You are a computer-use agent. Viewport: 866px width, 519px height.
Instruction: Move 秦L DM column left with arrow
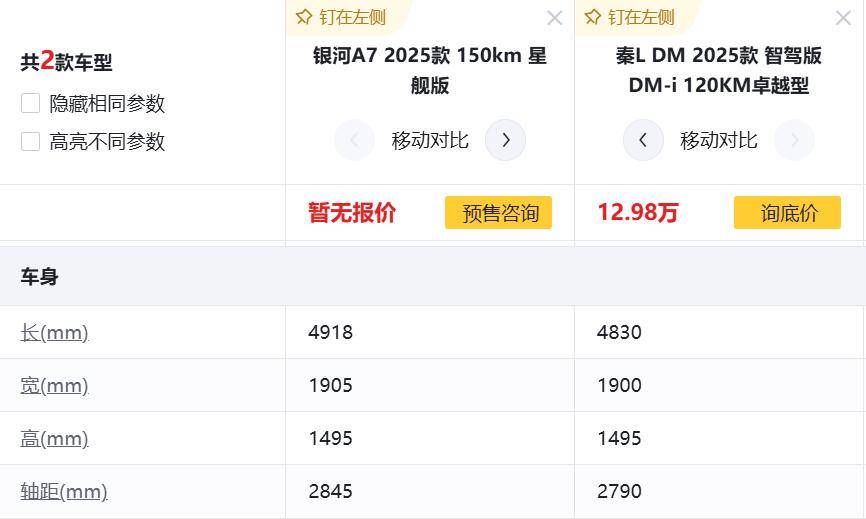pos(643,140)
